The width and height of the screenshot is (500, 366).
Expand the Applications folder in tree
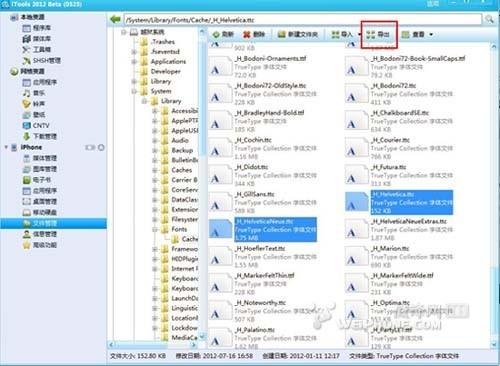[x=134, y=61]
